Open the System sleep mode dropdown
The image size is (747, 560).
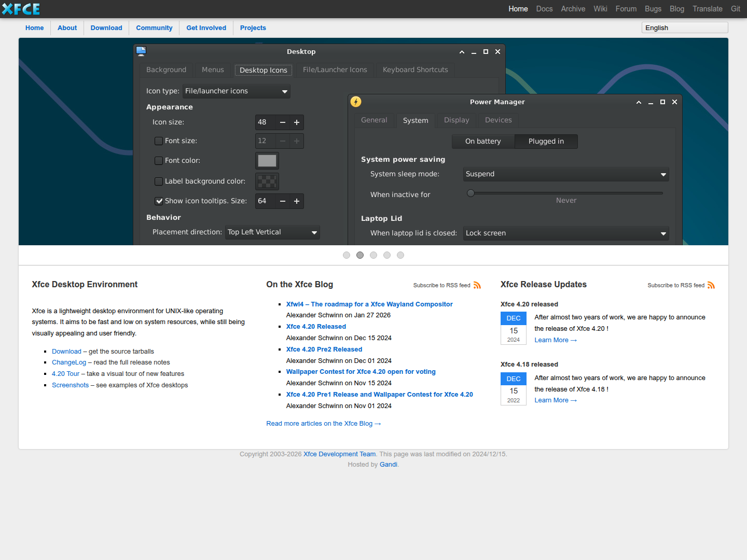[x=566, y=174]
